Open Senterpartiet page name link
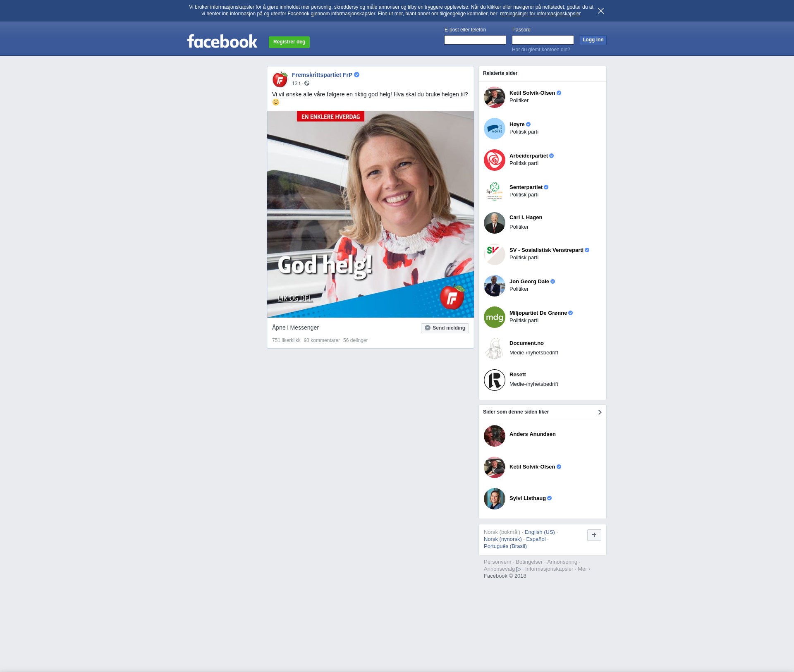The width and height of the screenshot is (794, 672). point(526,187)
